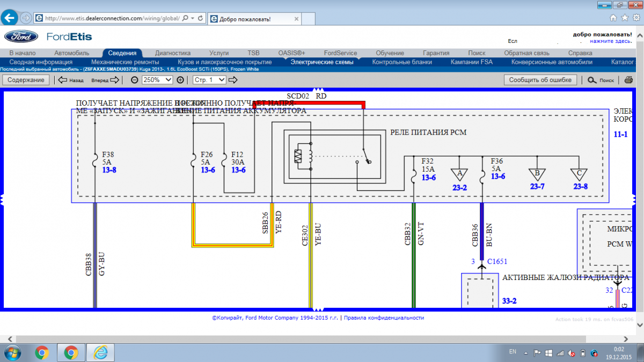
Task: Open Кузов и лакокрасочное покрытие submenu
Action: tap(224, 62)
